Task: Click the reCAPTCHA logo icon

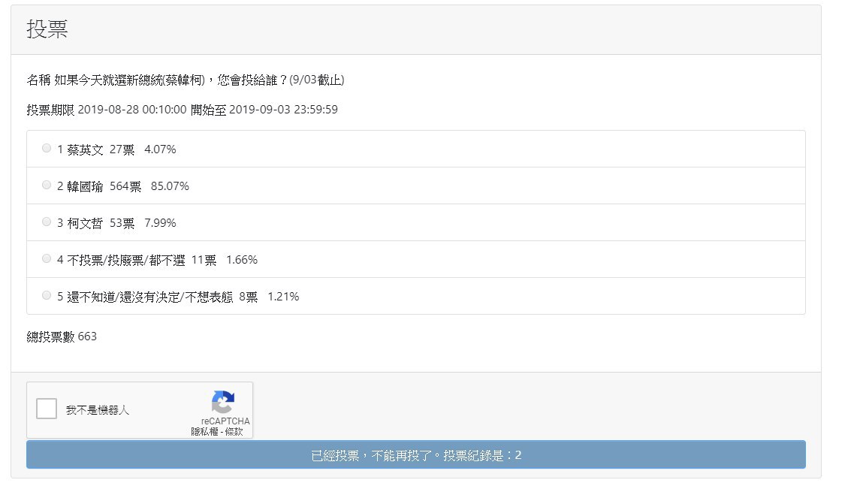Action: pos(223,402)
